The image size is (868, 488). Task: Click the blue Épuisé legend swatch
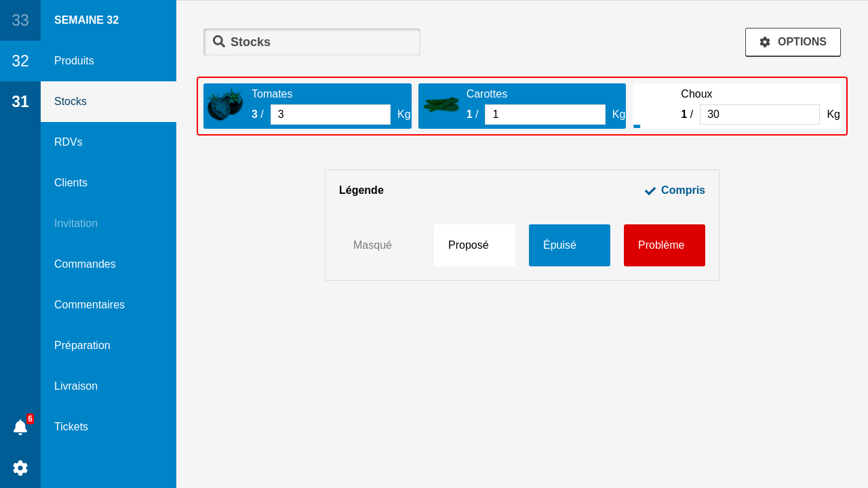click(570, 245)
